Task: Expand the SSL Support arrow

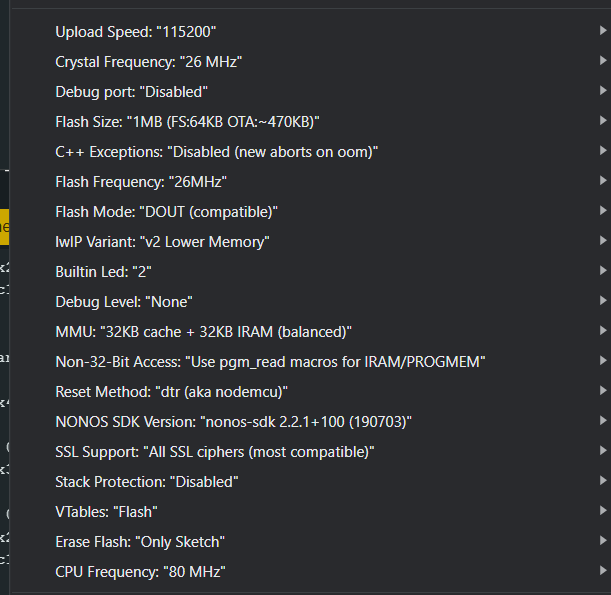Action: coord(603,450)
